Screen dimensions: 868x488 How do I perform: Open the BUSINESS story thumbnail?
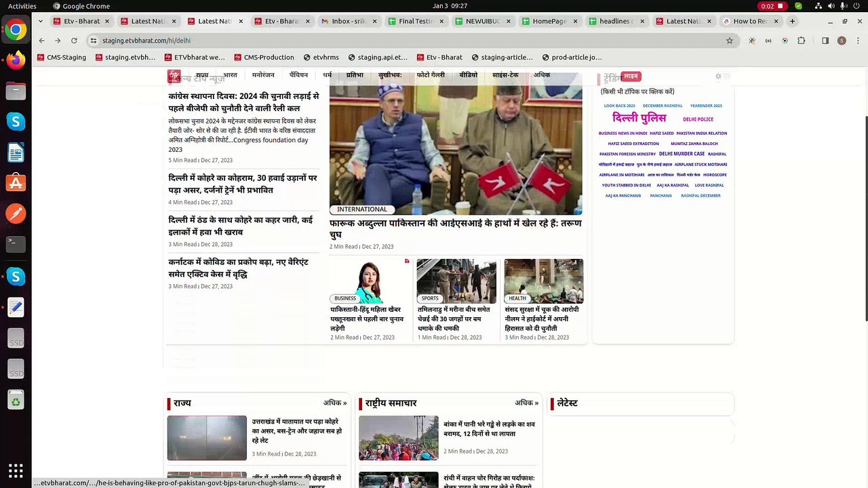[x=371, y=281]
